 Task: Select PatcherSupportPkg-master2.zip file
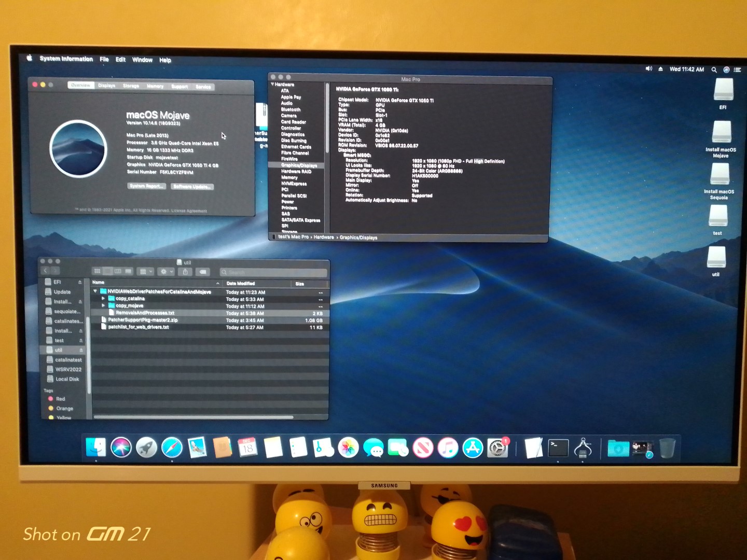coord(210,320)
